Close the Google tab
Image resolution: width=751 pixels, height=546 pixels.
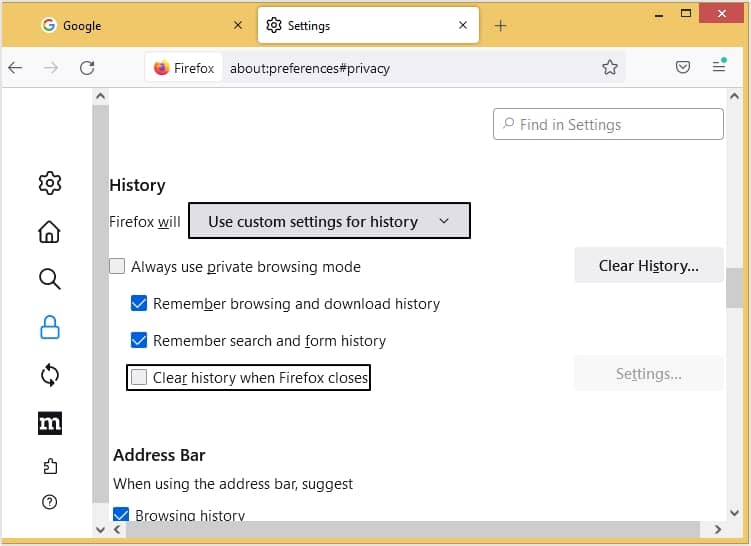(238, 25)
